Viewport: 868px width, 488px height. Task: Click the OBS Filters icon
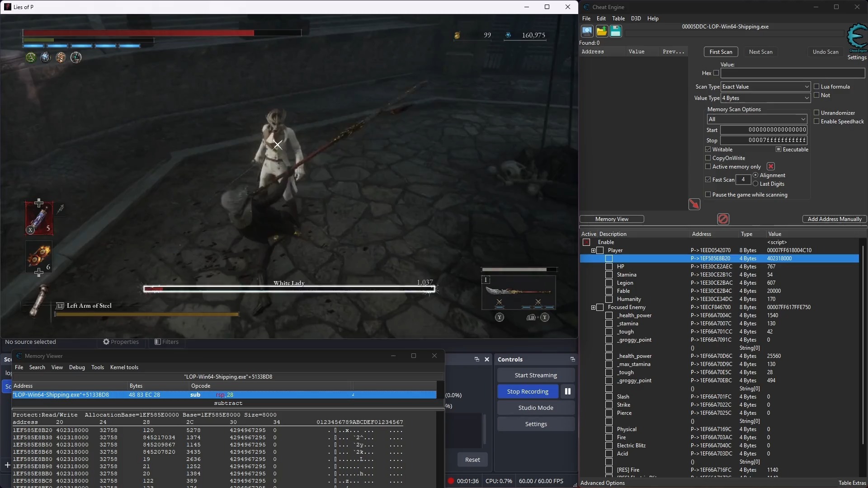point(157,342)
